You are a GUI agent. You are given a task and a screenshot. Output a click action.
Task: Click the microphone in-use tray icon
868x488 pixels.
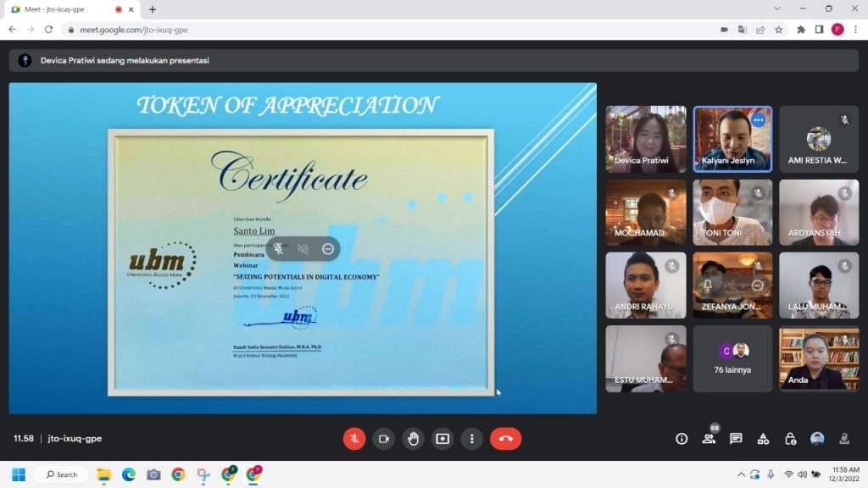(771, 474)
